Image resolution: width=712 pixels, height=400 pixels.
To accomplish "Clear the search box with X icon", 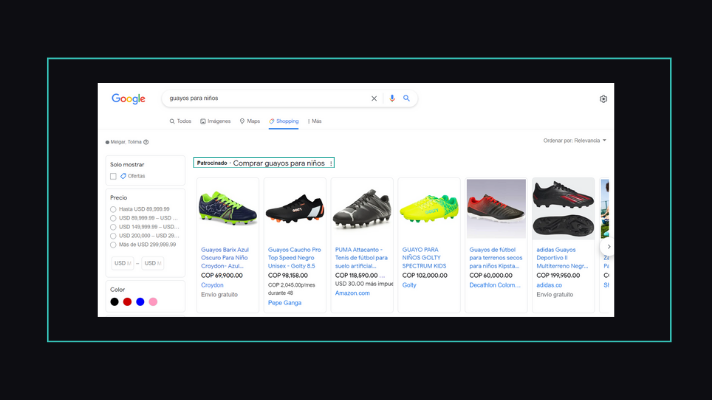I will (374, 99).
